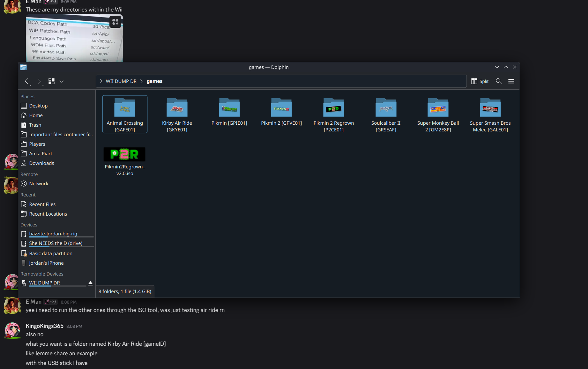
Task: Click the view mode grid icon
Action: tap(51, 81)
